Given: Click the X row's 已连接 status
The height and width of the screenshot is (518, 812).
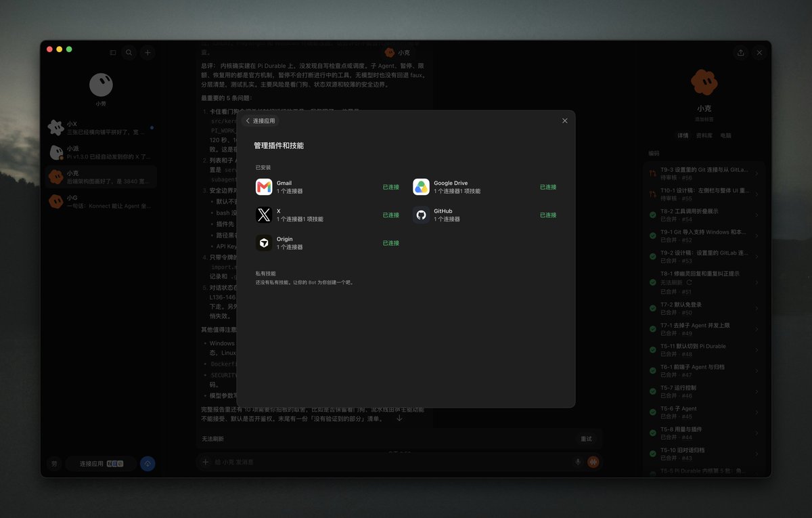Looking at the screenshot, I should (x=391, y=215).
